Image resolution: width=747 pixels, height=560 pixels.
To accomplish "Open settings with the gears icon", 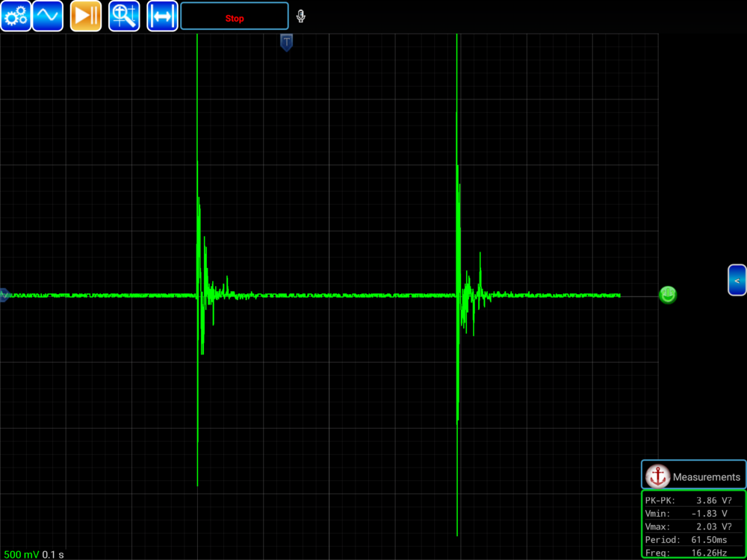I will pyautogui.click(x=16, y=16).
